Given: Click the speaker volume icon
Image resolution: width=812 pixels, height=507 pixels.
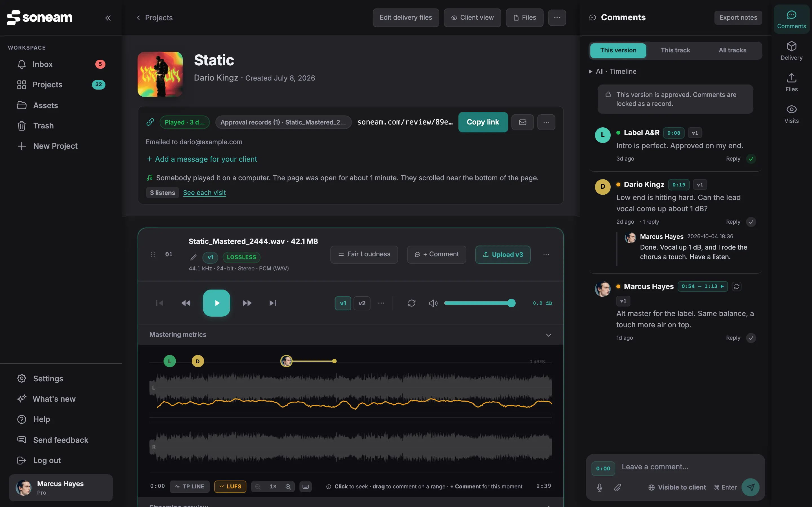Looking at the screenshot, I should (x=433, y=303).
